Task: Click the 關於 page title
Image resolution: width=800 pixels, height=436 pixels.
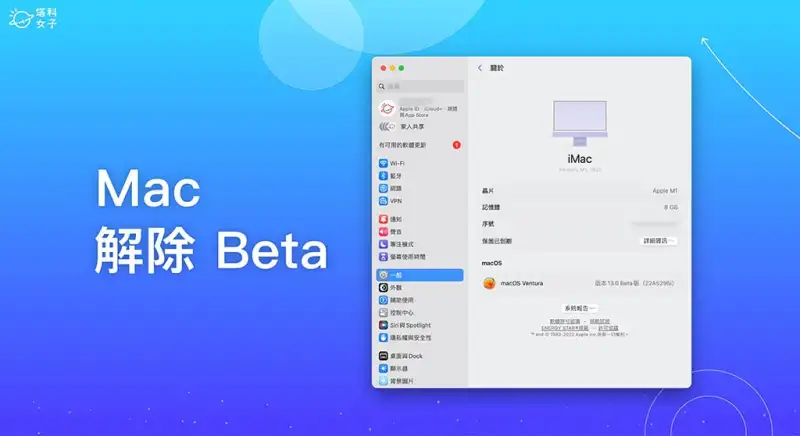Action: (497, 68)
